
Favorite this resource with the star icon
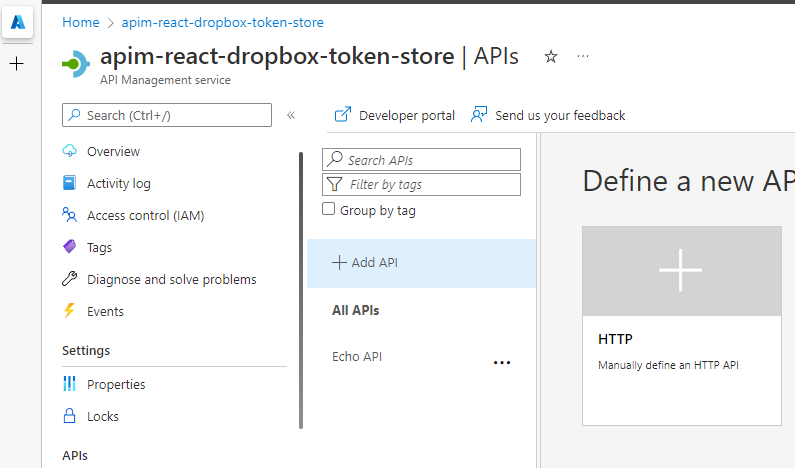coord(551,56)
